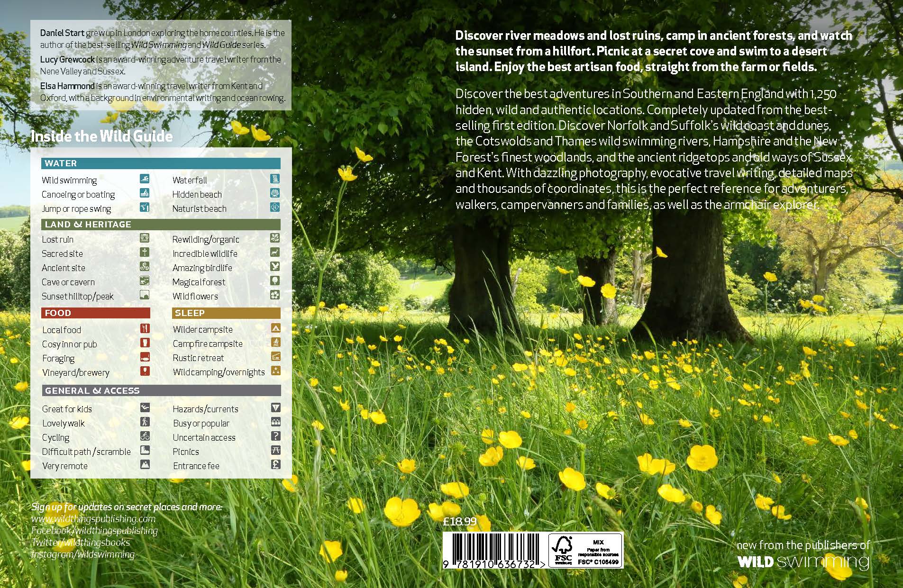Screen dimensions: 903x588
Task: Click the Wilder campsite tent icon
Action: click(x=275, y=328)
